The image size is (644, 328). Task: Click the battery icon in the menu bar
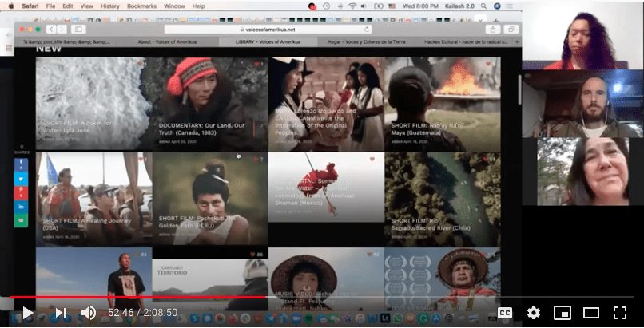378,6
